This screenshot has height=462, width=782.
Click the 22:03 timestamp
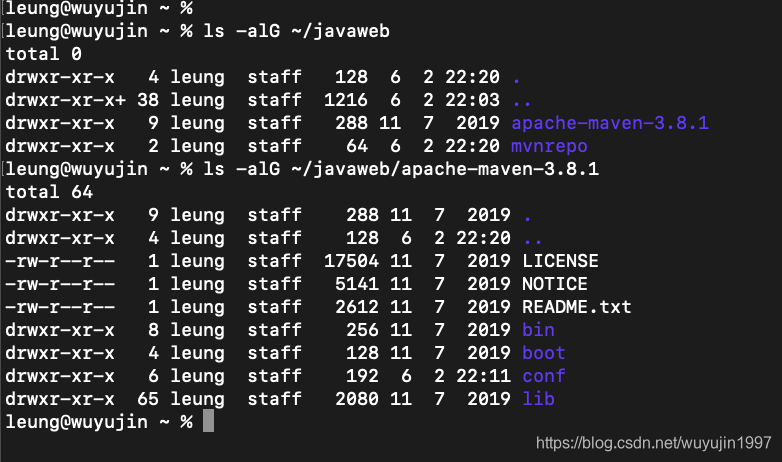[472, 100]
